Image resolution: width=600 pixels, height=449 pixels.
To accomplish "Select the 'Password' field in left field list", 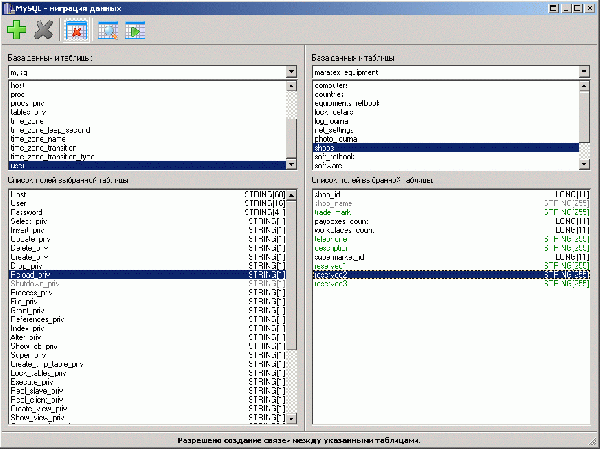I will click(27, 213).
